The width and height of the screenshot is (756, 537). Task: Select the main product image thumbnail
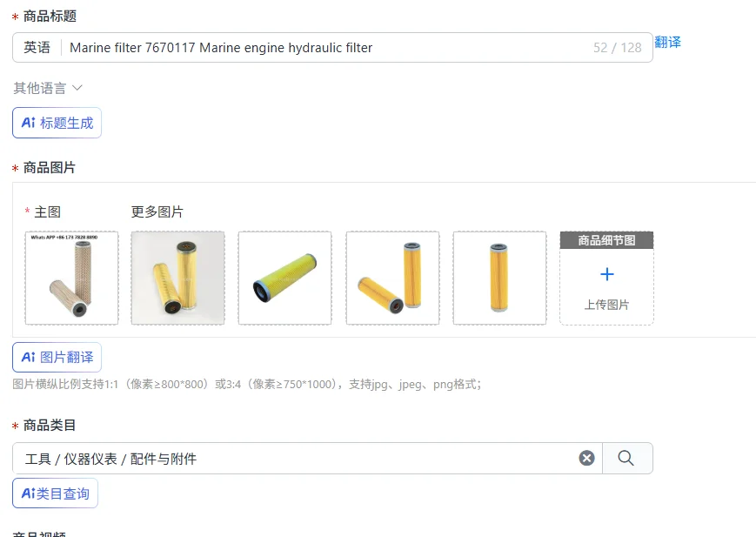click(72, 278)
